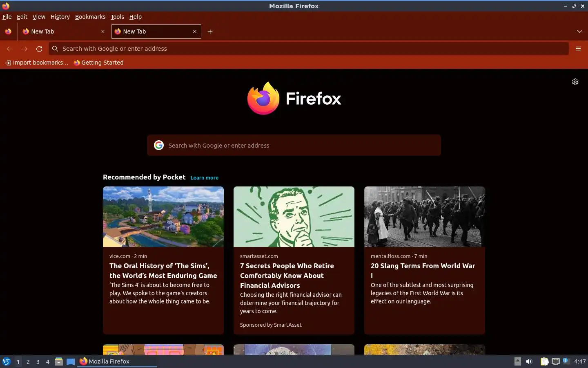Open clipboard manager tray icon
The image size is (588, 368).
(544, 361)
